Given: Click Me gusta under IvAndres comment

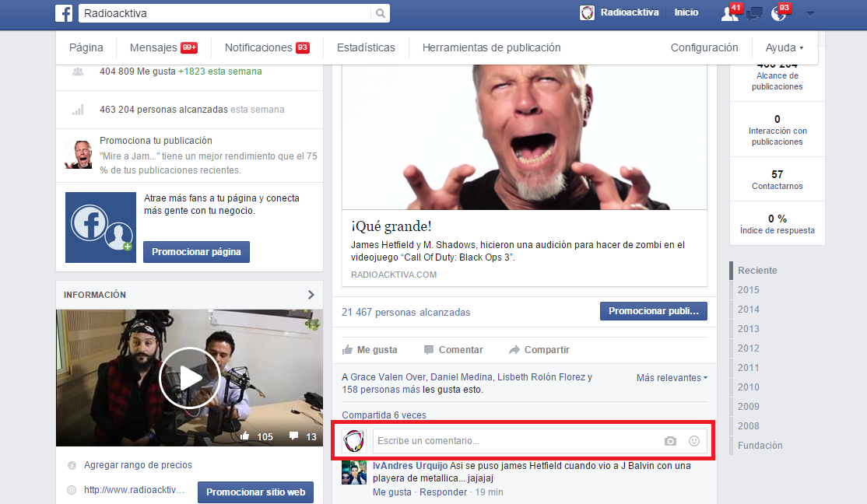Looking at the screenshot, I should point(392,492).
